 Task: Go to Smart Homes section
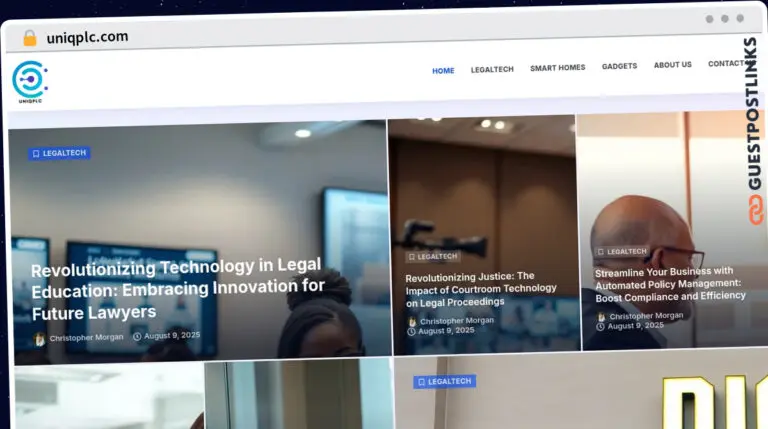[x=557, y=68]
